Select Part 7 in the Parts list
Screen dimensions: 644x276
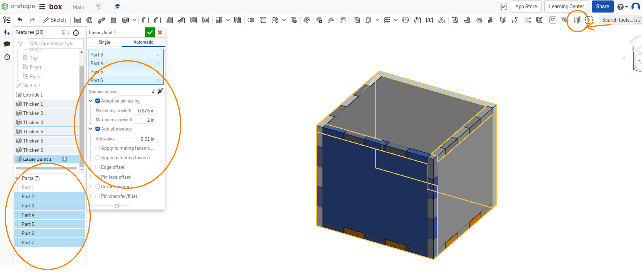(50, 242)
